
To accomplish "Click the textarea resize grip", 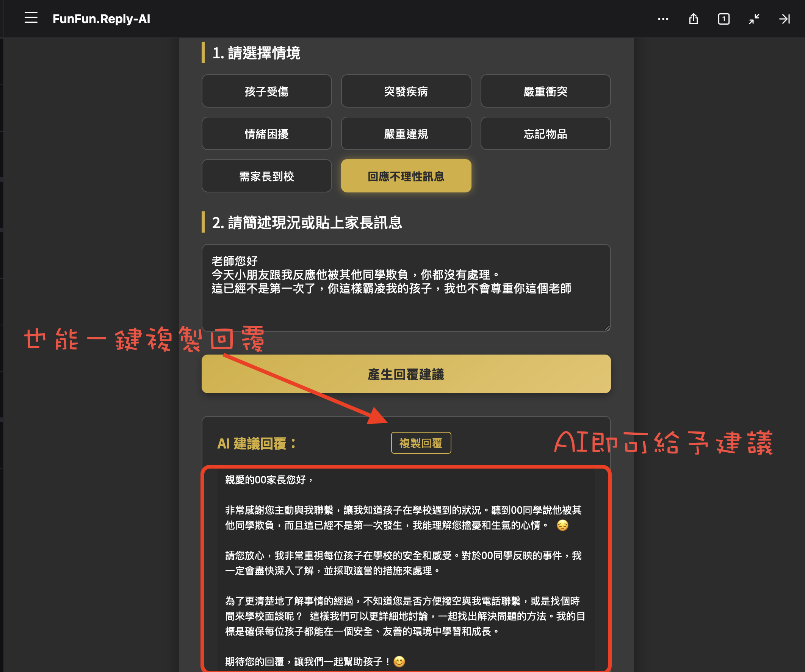I will pos(607,327).
